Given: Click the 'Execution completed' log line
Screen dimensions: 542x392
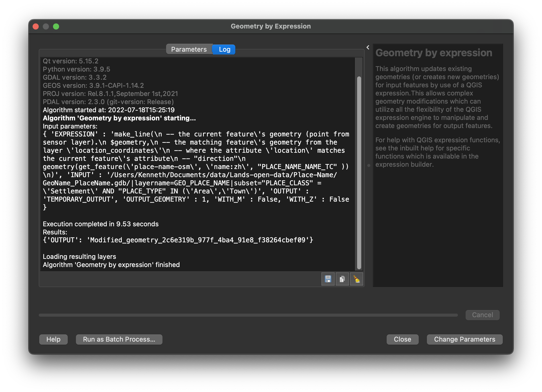Looking at the screenshot, I should [101, 224].
